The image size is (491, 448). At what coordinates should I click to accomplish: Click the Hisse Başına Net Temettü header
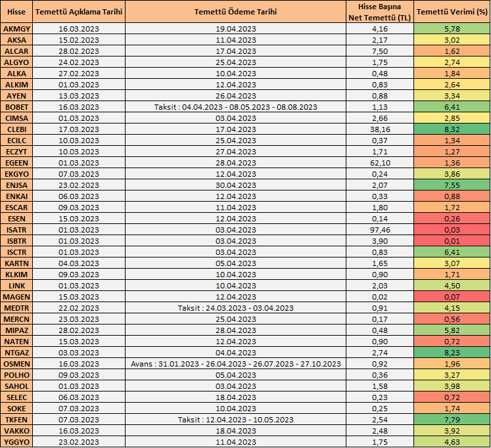coord(379,12)
